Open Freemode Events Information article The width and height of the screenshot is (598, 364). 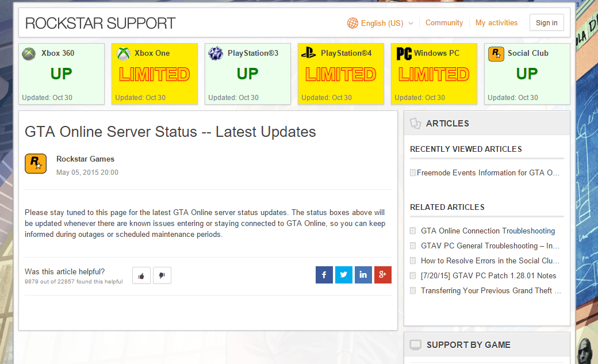point(488,173)
